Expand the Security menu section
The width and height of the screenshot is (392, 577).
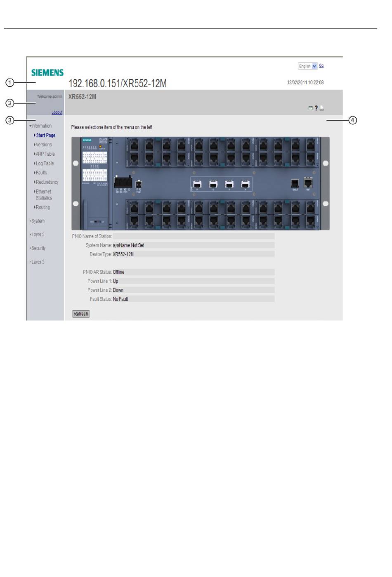point(38,248)
